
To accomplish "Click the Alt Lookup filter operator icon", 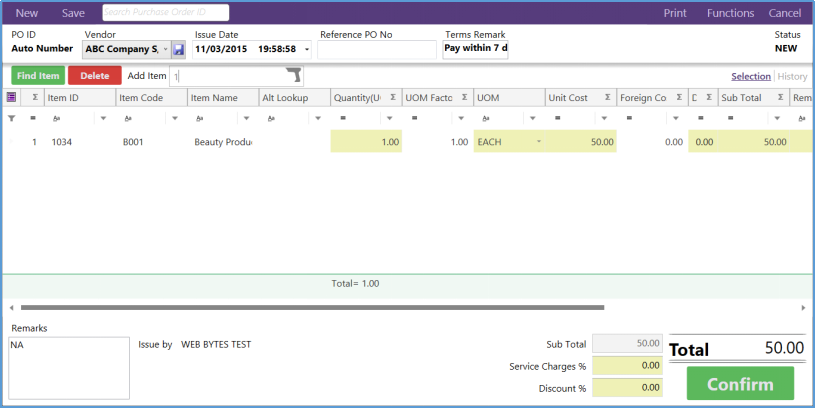I will [x=271, y=119].
